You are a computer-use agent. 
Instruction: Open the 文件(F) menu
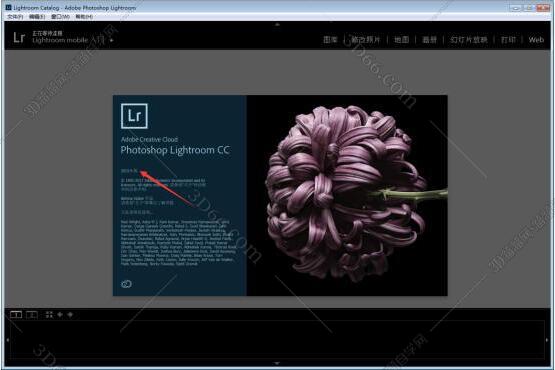pos(15,17)
